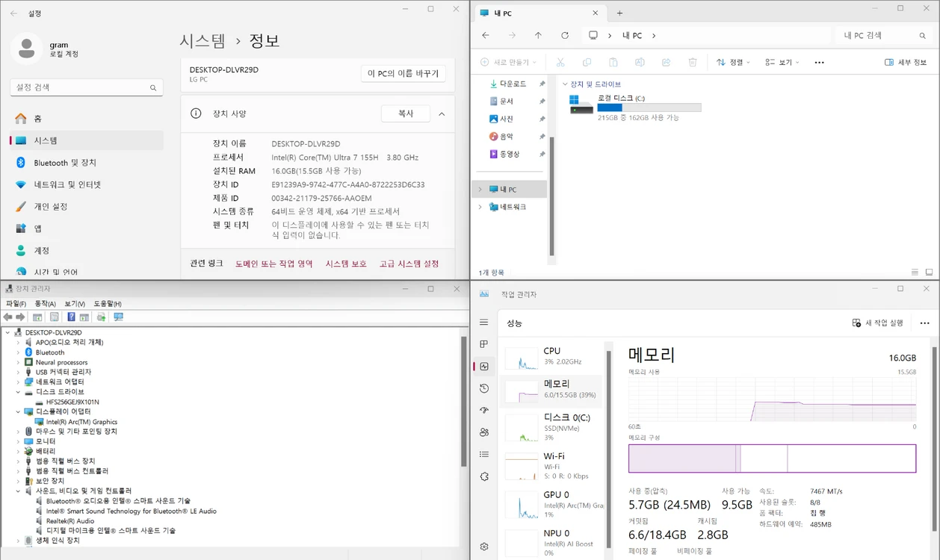Click Properties toolbar icon in Device Manager

tap(55, 317)
